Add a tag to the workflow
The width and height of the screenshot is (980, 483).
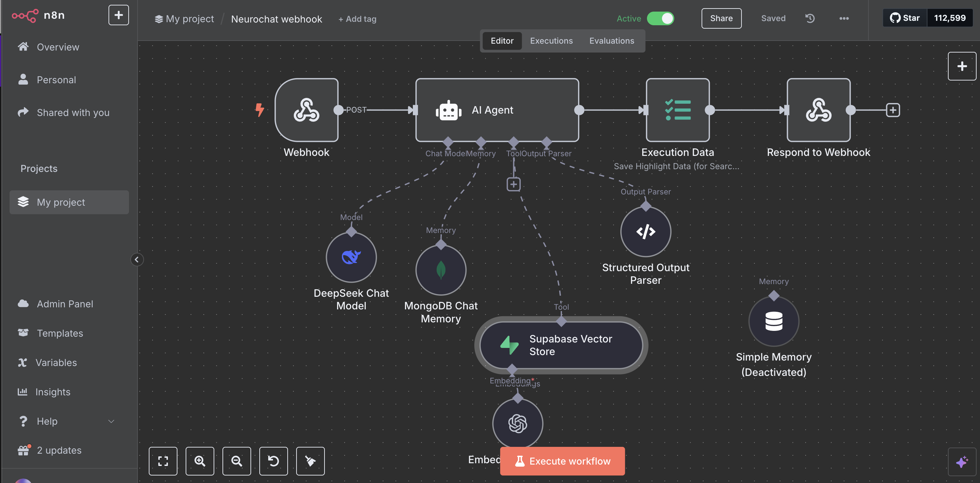click(357, 19)
